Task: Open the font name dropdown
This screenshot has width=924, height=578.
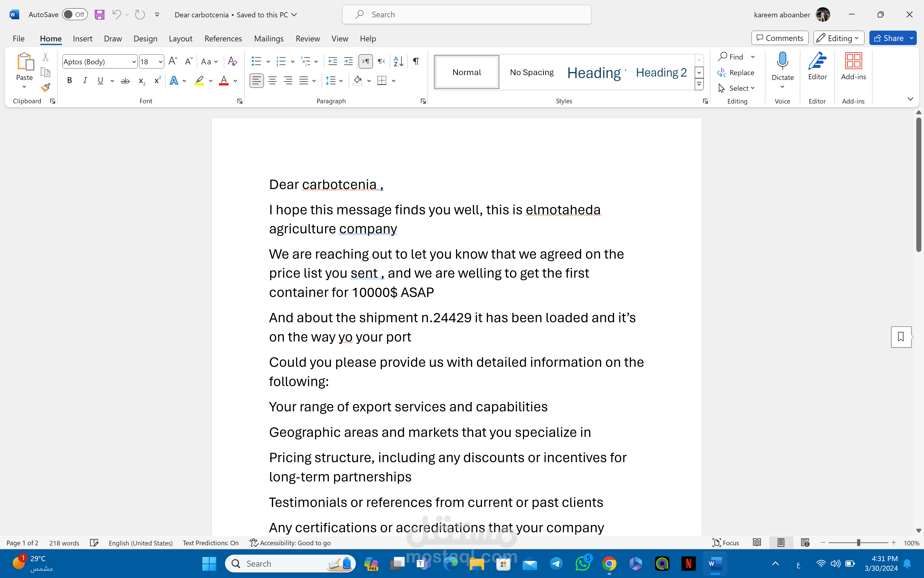Action: click(134, 62)
